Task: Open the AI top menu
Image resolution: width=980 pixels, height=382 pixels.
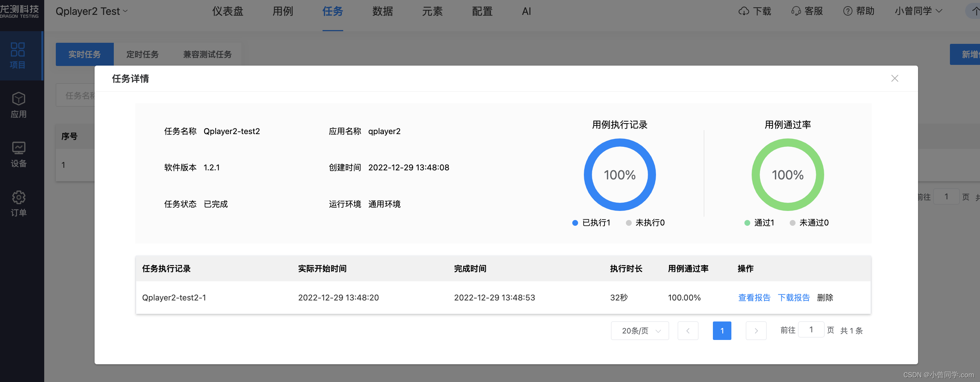Action: pos(526,11)
